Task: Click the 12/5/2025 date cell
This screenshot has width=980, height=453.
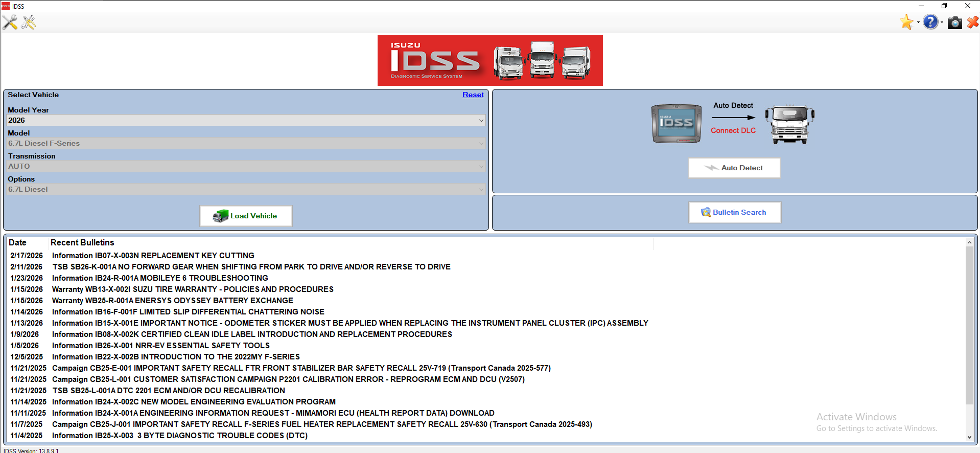Action: pyautogui.click(x=27, y=357)
